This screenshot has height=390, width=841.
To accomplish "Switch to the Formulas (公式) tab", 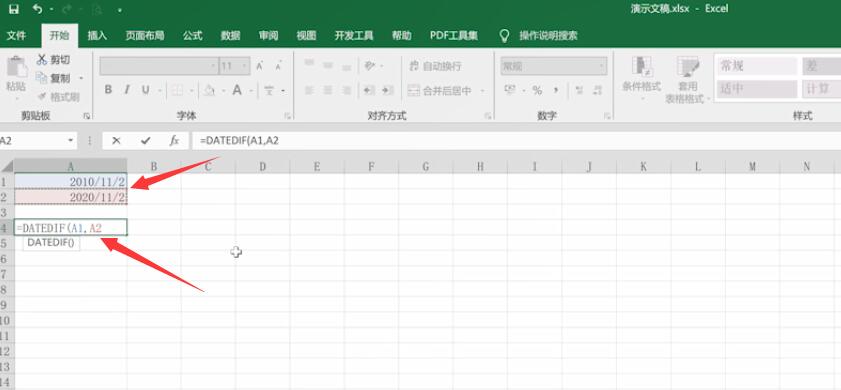I will 193,35.
